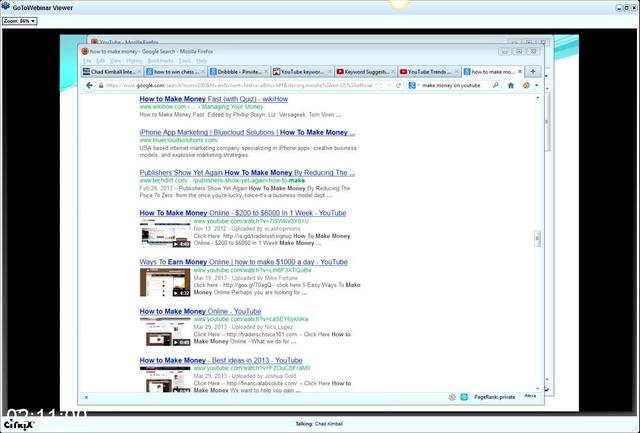Open the View menu
The width and height of the screenshot is (640, 433).
pos(116,61)
